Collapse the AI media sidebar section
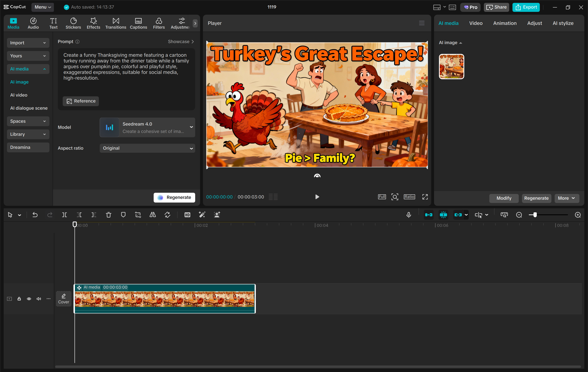 pos(28,69)
